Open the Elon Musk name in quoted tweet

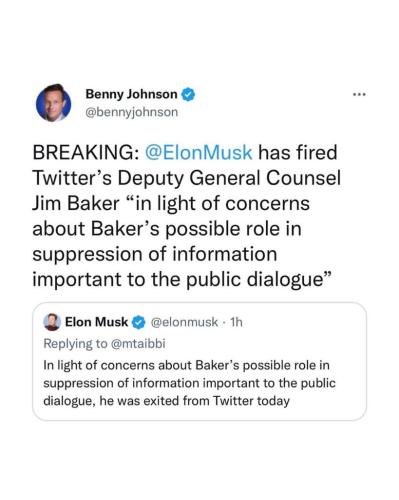tap(96, 322)
